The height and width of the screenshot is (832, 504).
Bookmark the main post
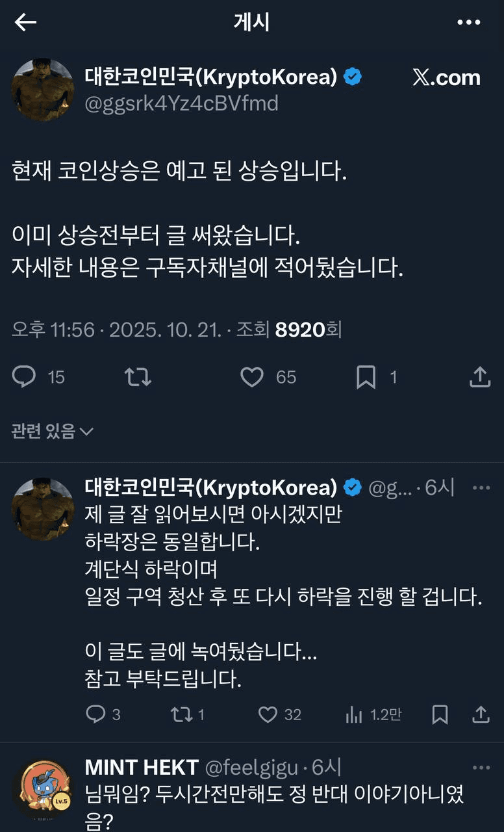click(x=366, y=376)
